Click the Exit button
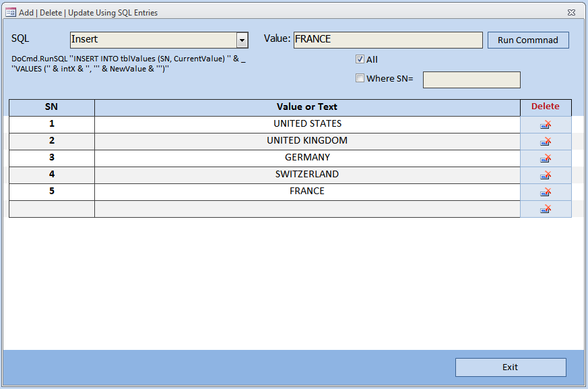588x389 pixels. click(x=511, y=367)
